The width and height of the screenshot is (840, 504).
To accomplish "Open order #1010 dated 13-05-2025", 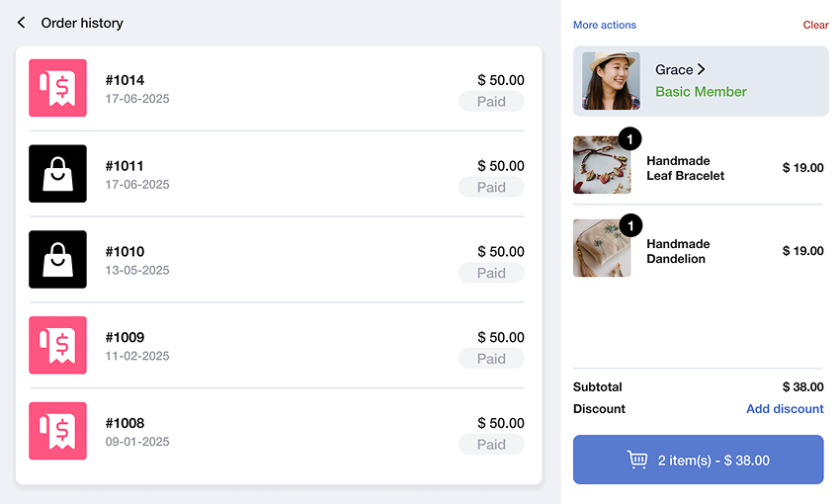I will click(x=277, y=259).
